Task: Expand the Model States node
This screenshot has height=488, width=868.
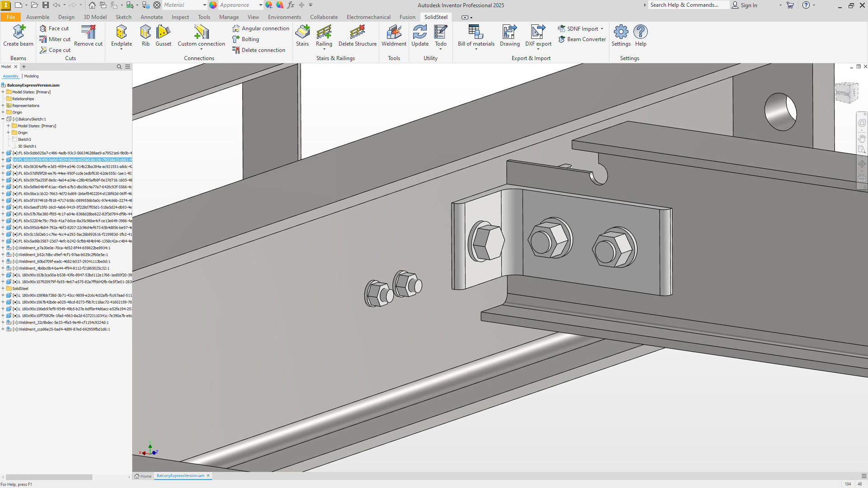Action: [x=3, y=92]
